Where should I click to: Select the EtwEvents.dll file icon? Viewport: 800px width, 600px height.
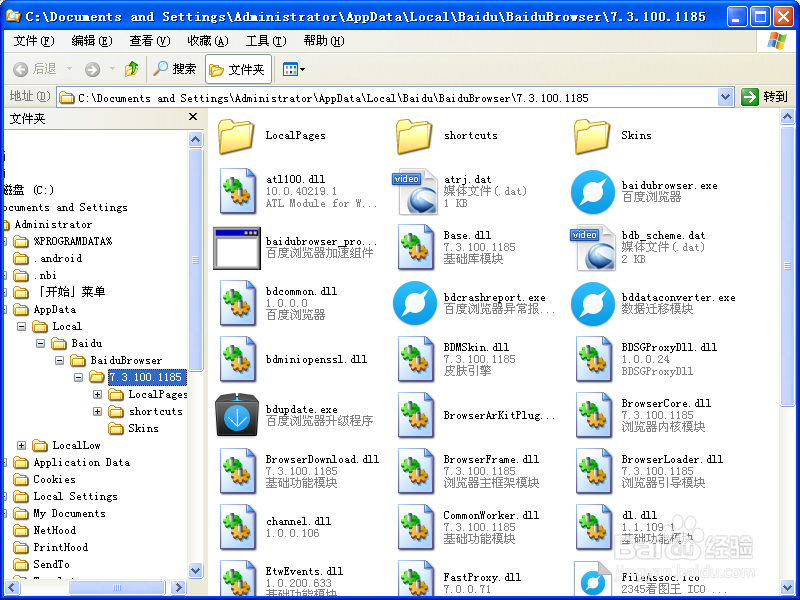tap(237, 578)
